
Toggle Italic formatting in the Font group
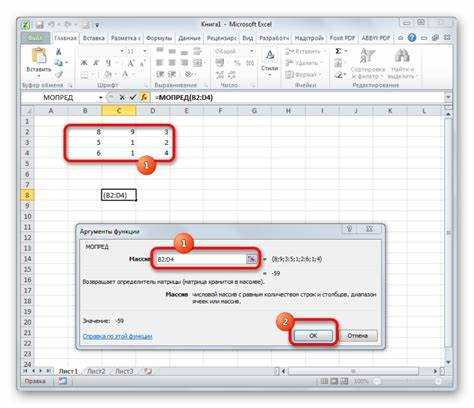click(x=96, y=63)
